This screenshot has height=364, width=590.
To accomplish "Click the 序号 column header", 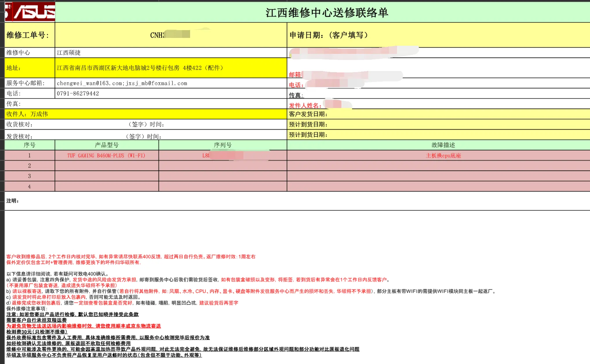I will [x=30, y=145].
